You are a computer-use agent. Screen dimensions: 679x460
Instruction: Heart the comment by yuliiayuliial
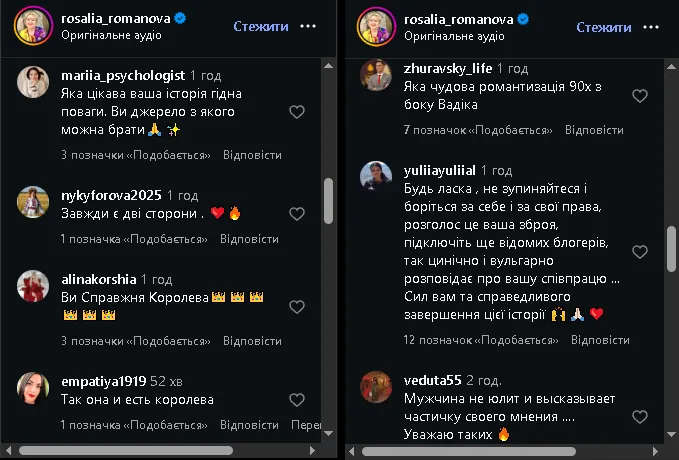(640, 251)
